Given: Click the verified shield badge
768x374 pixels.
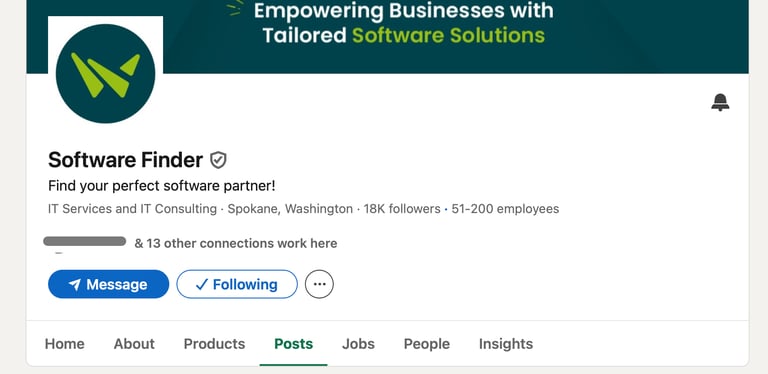Looking at the screenshot, I should 218,160.
